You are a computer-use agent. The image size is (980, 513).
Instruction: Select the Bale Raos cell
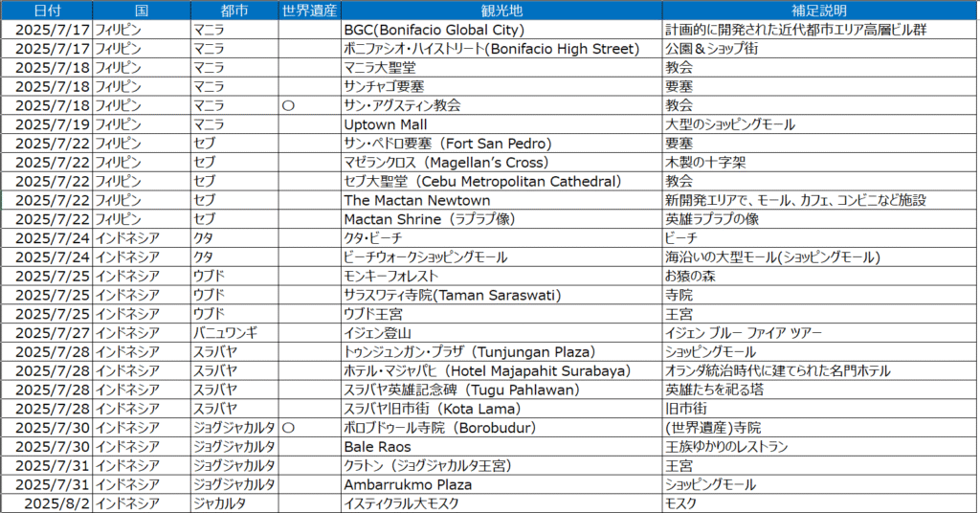(x=377, y=447)
